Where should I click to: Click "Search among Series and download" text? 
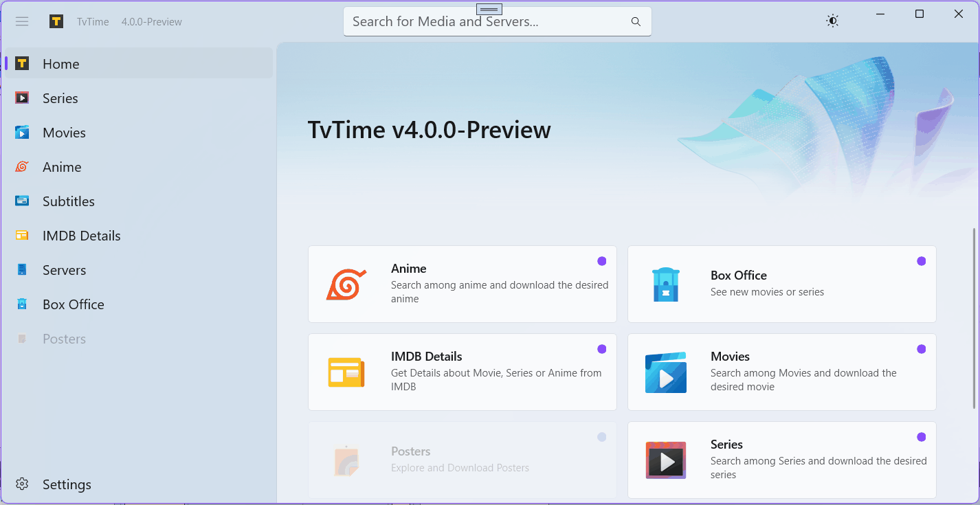tap(818, 468)
